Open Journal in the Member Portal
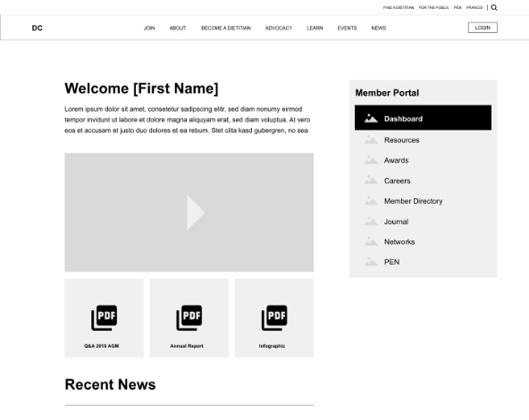529x420 pixels. (396, 222)
